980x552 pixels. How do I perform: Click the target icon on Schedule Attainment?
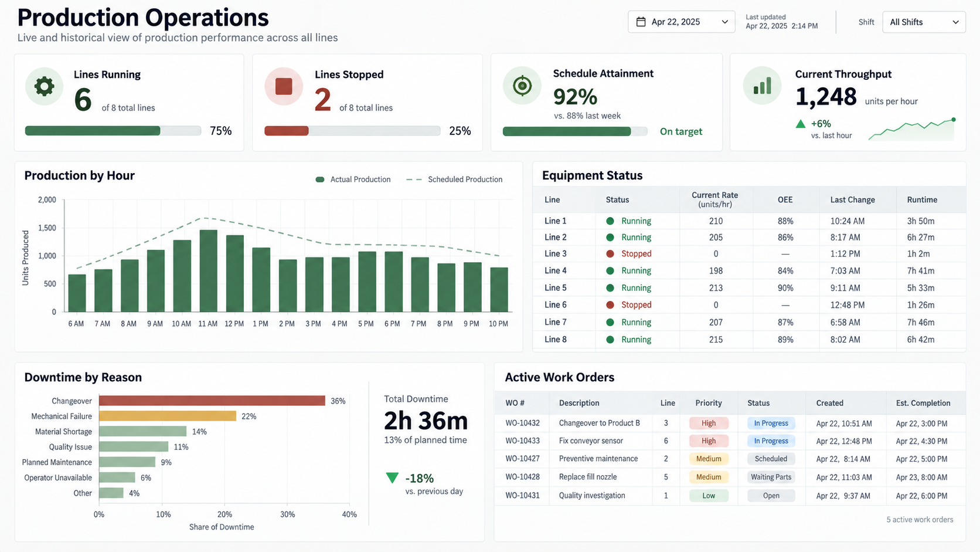pos(522,86)
